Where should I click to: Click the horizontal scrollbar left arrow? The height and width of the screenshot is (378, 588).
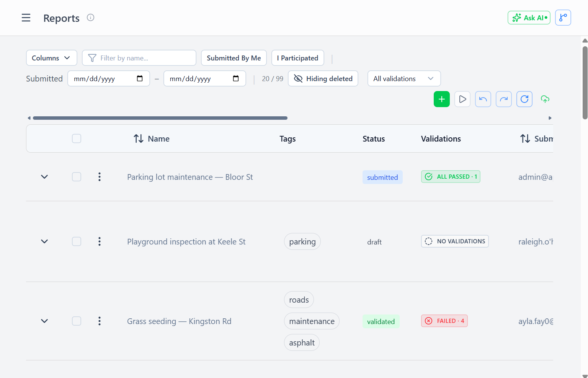pos(29,118)
